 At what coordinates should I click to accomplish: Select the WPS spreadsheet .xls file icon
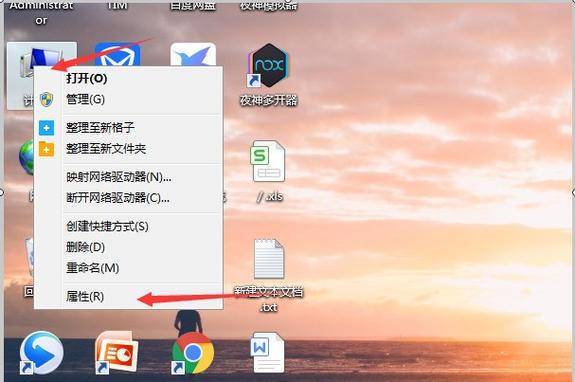pyautogui.click(x=269, y=161)
